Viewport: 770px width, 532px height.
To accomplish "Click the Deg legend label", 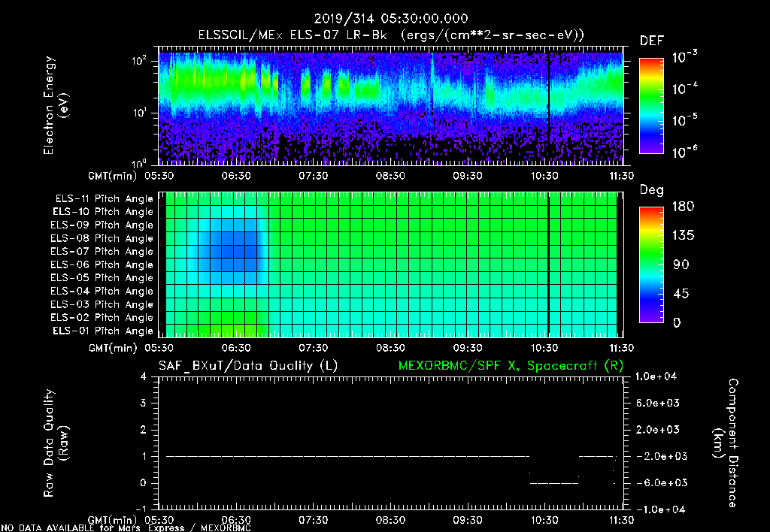I will coord(652,190).
